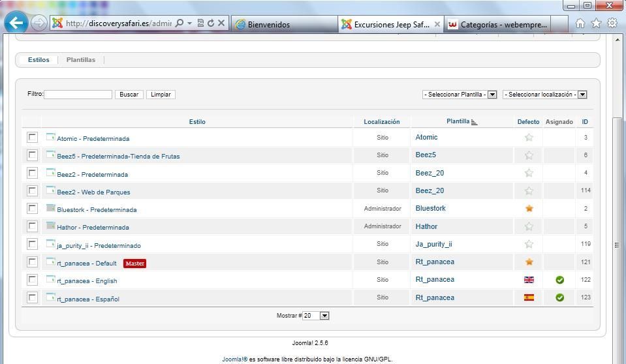Click UK flag for rt_panacea - English
Screen dimensions: 626x364
529,280
